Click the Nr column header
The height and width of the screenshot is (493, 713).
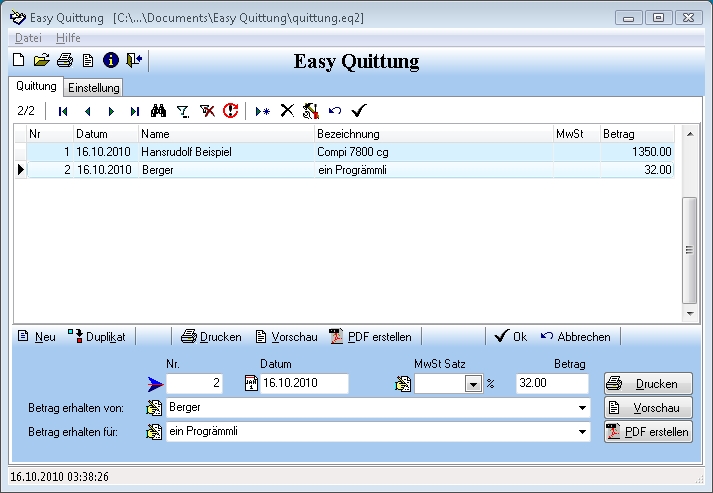(50, 134)
